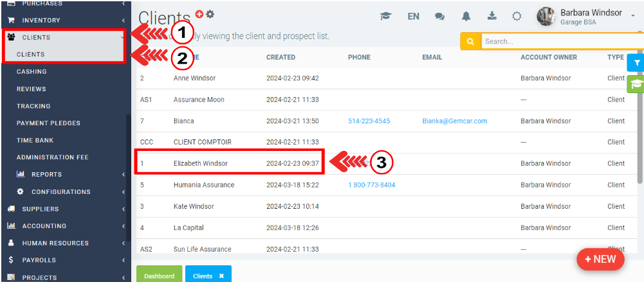Click the green graduation cap side button
Image resolution: width=644 pixels, height=282 pixels.
tap(636, 84)
